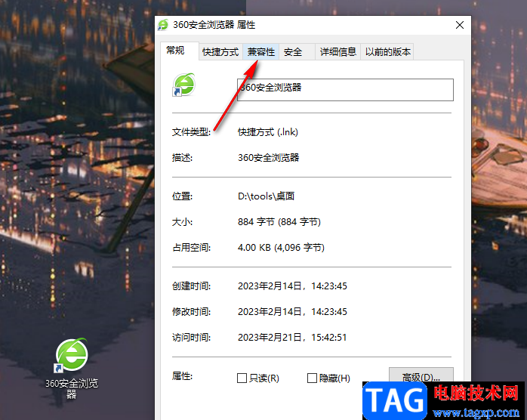Viewport: 527px width, 420px height.
Task: Switch to the 常规 tab
Action: point(179,51)
